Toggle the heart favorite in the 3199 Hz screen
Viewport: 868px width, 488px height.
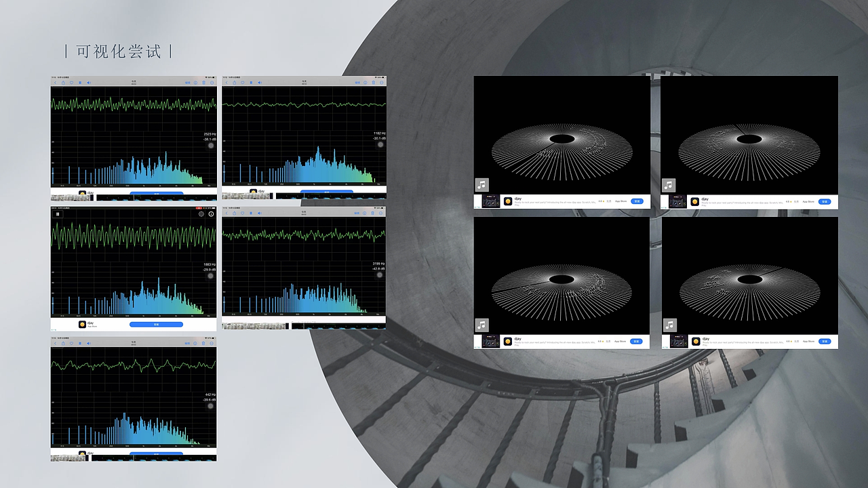point(242,213)
